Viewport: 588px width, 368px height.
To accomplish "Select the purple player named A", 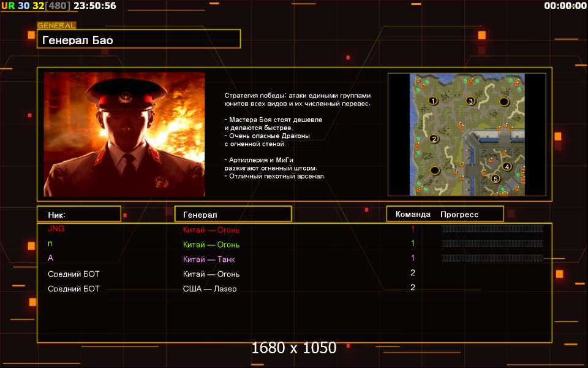I will coord(51,258).
